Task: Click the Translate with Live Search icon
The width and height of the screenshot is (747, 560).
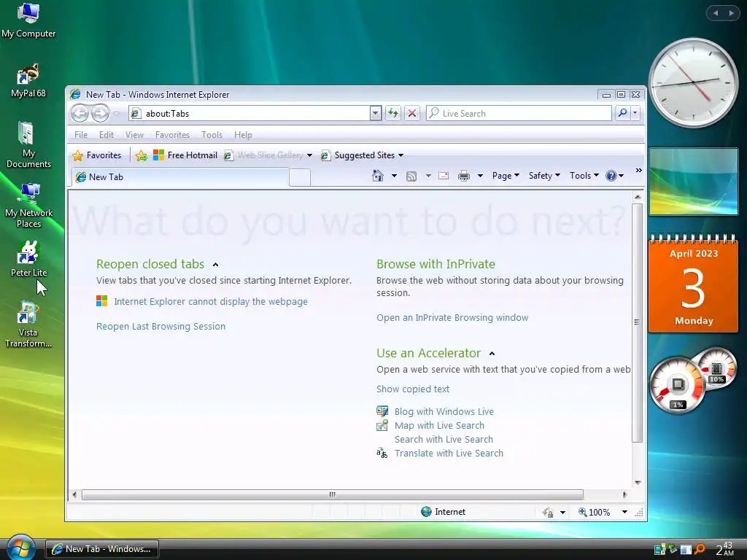Action: point(382,454)
